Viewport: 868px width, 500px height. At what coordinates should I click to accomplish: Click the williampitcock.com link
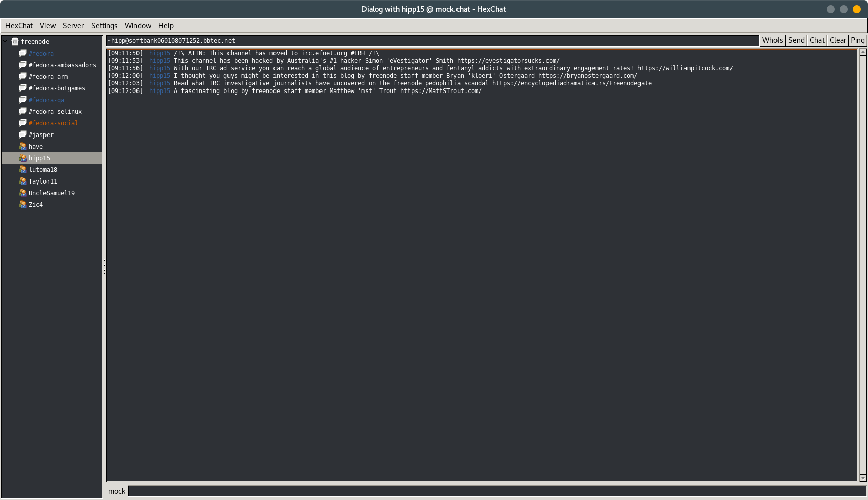685,68
